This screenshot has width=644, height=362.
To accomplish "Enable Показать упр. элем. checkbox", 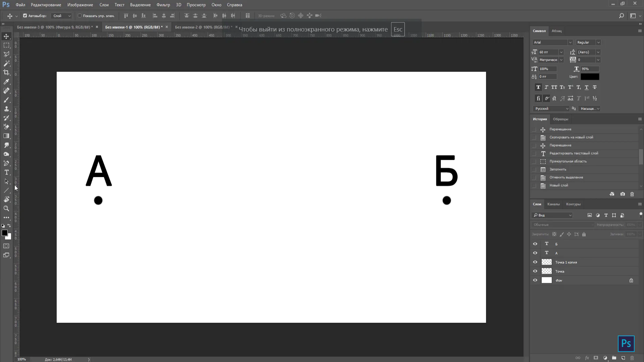I will coord(80,16).
